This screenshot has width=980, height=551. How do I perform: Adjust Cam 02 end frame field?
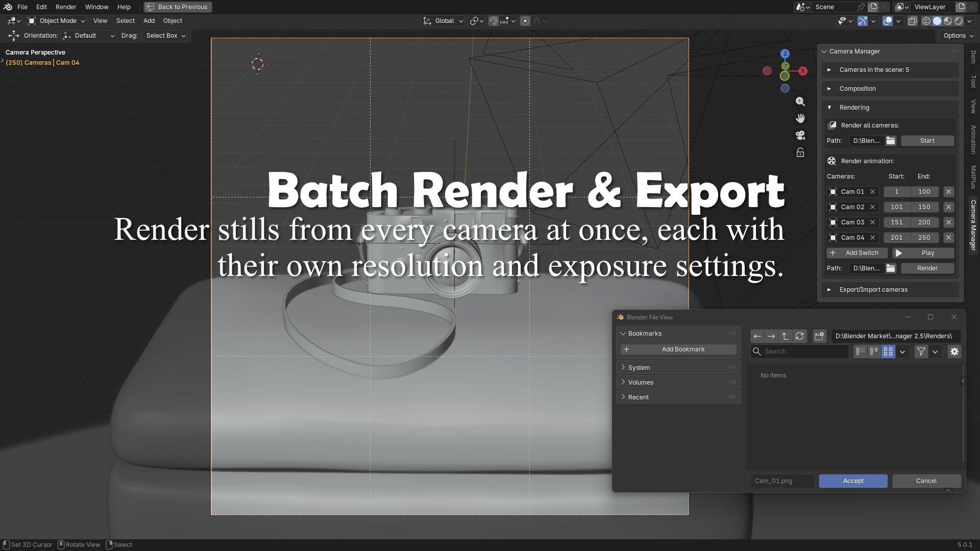pos(924,207)
